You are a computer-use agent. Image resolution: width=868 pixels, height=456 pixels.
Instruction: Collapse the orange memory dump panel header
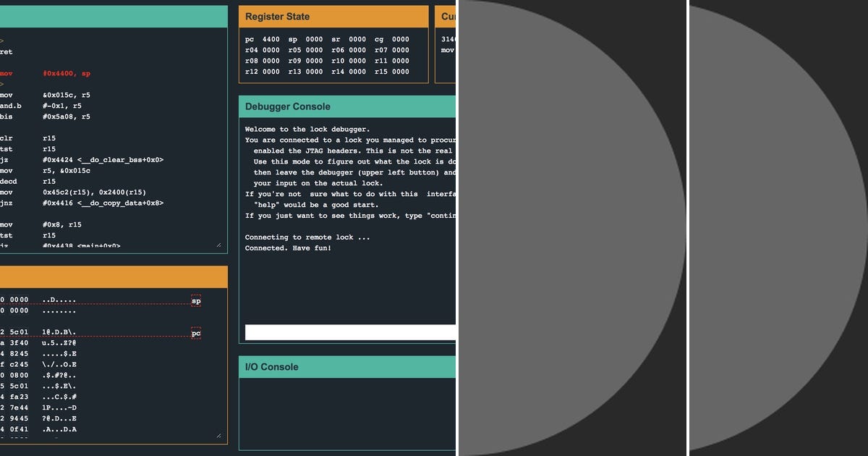[x=114, y=276]
